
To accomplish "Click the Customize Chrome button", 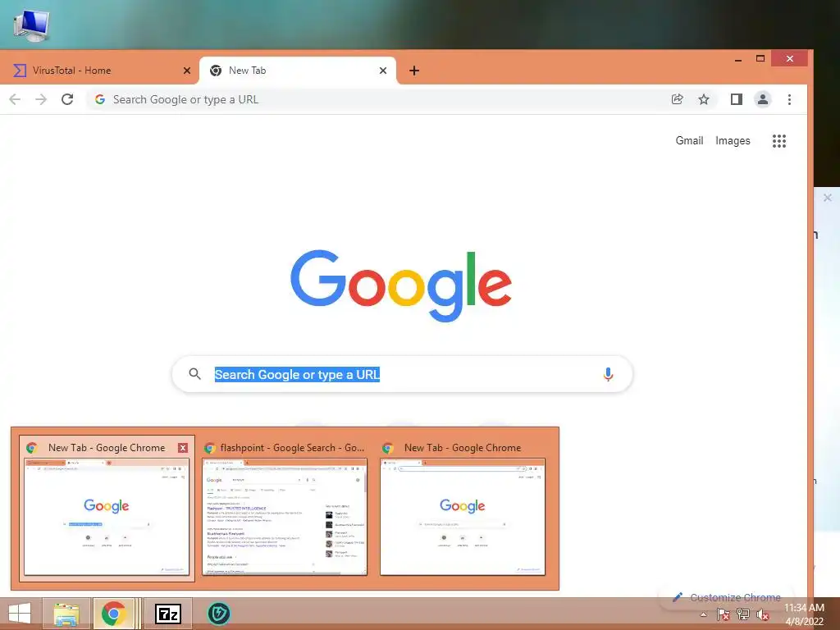I will coord(727,597).
